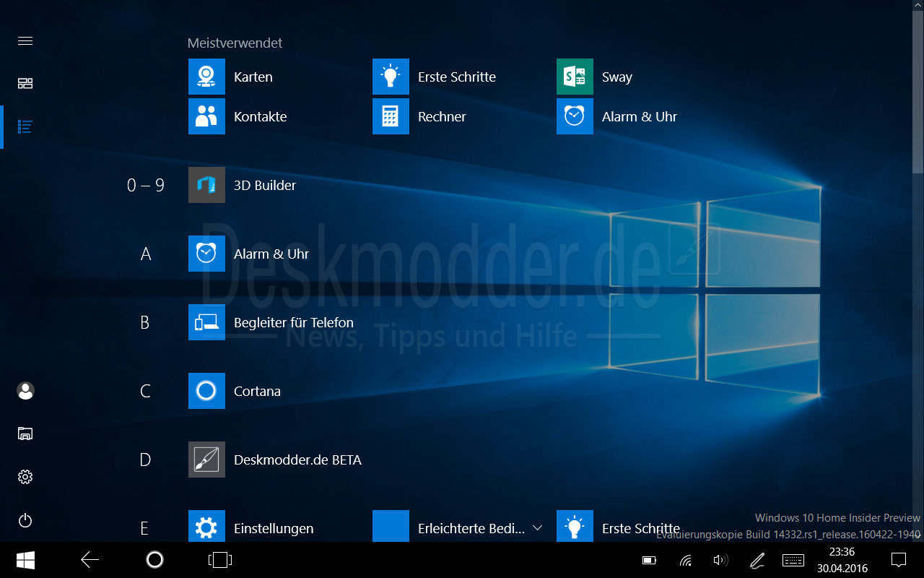Open the Rechner calculator app
924x578 pixels.
[x=391, y=116]
